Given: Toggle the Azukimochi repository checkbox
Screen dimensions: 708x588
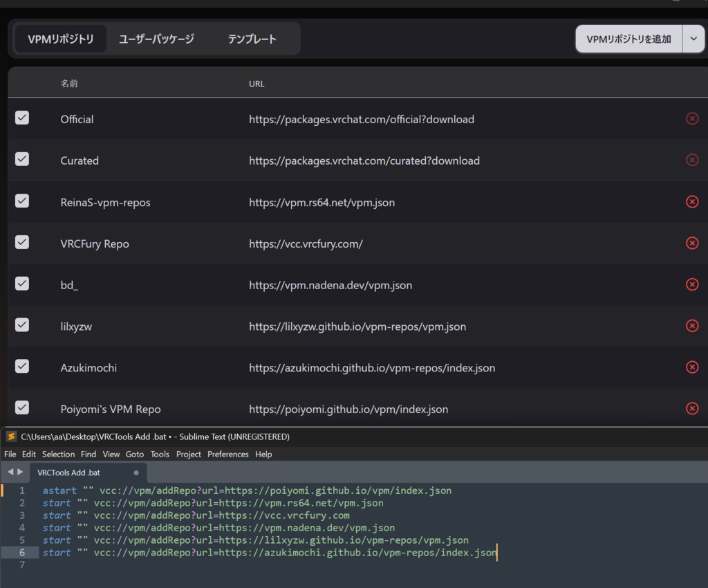Looking at the screenshot, I should point(22,367).
